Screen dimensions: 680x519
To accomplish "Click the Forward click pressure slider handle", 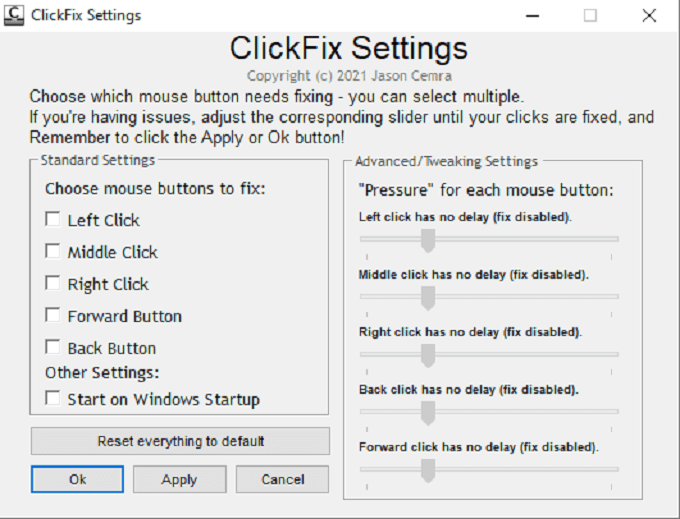I will (428, 469).
